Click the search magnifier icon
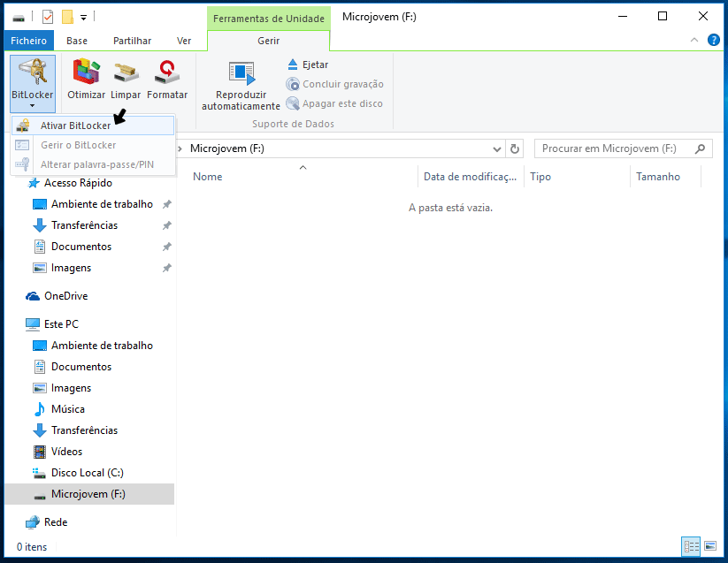The width and height of the screenshot is (728, 563). tap(701, 148)
